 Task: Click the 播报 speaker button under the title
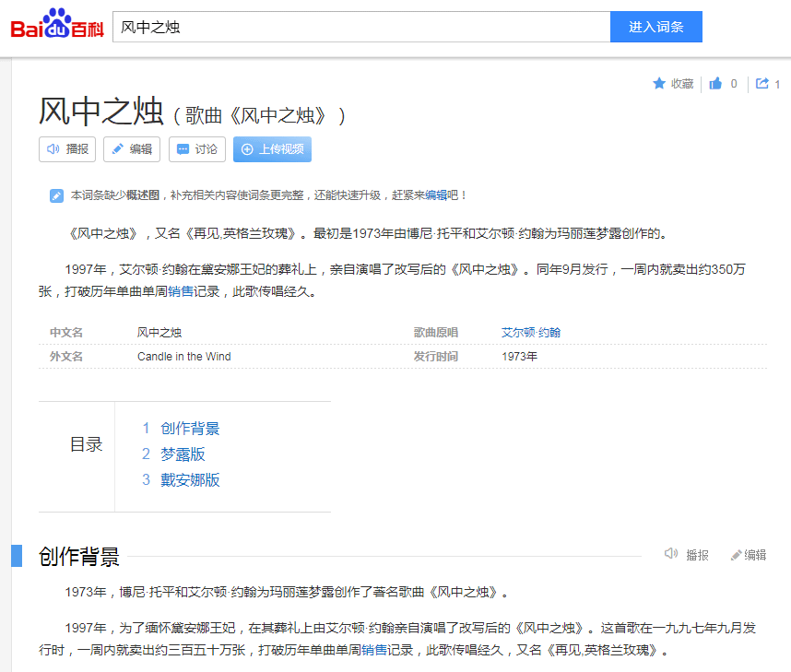pyautogui.click(x=67, y=149)
